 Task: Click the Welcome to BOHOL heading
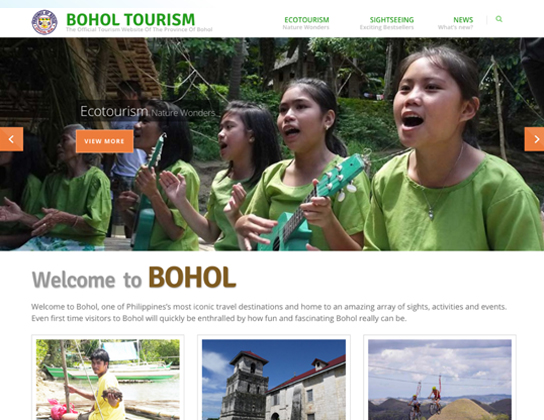tap(134, 278)
